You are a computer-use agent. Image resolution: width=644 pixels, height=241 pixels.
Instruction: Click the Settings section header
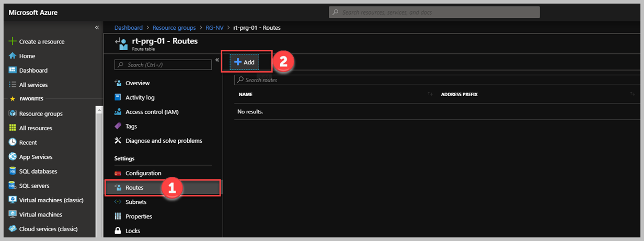tap(124, 158)
